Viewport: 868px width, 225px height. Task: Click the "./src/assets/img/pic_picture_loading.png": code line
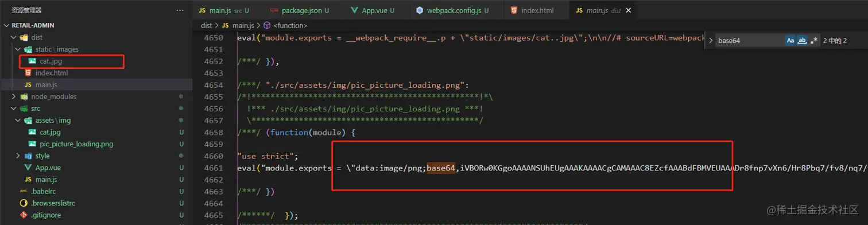[353, 85]
